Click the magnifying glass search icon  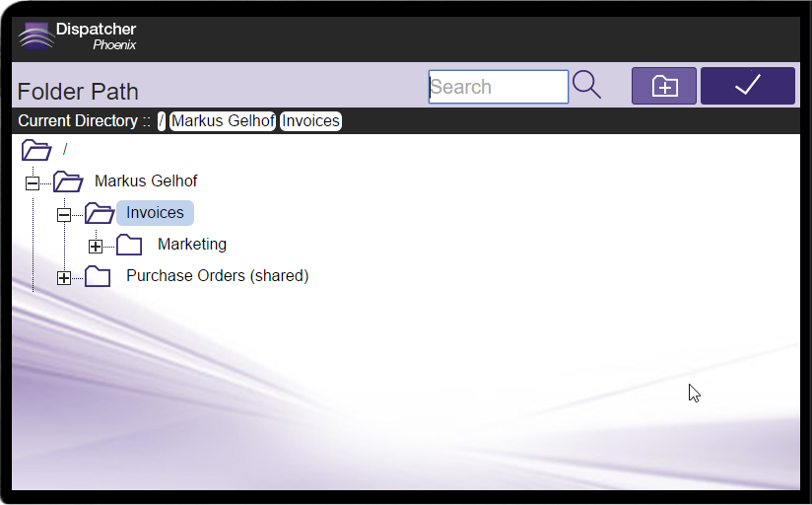[586, 86]
